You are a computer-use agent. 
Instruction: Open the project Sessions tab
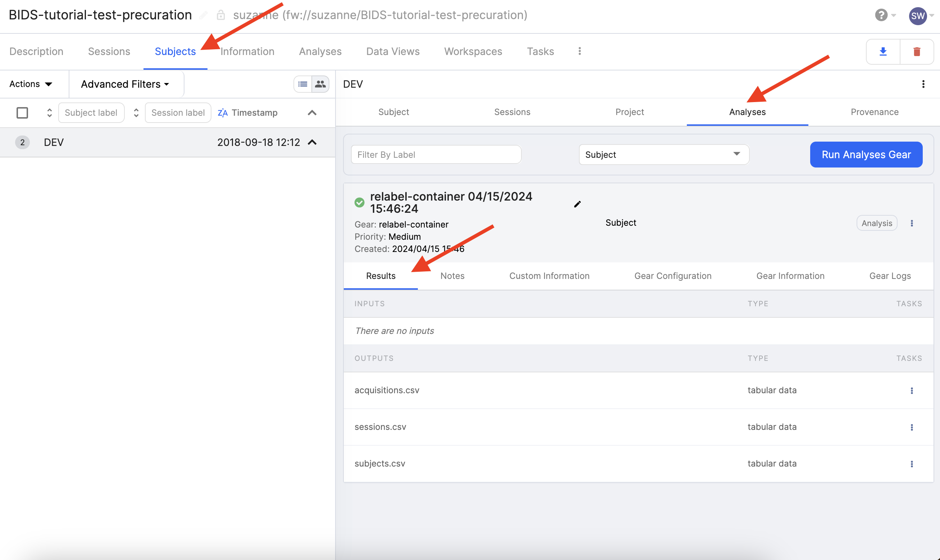(x=109, y=51)
